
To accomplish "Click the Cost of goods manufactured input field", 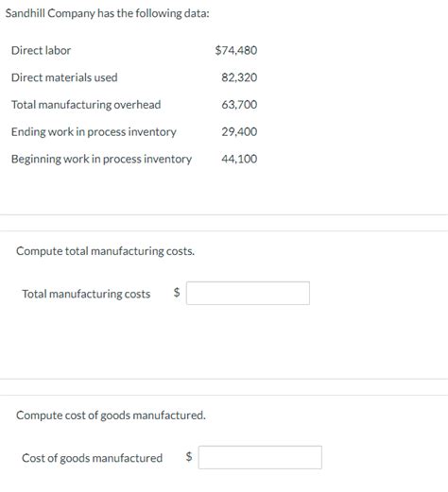I will click(260, 457).
